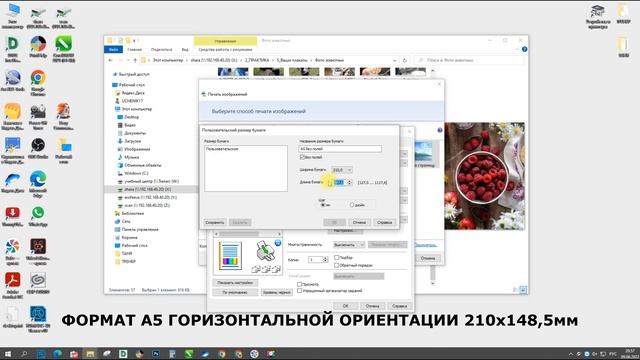The width and height of the screenshot is (640, 360).
Task: Switch to 'Вид' ribbon tab
Action: coord(185,49)
